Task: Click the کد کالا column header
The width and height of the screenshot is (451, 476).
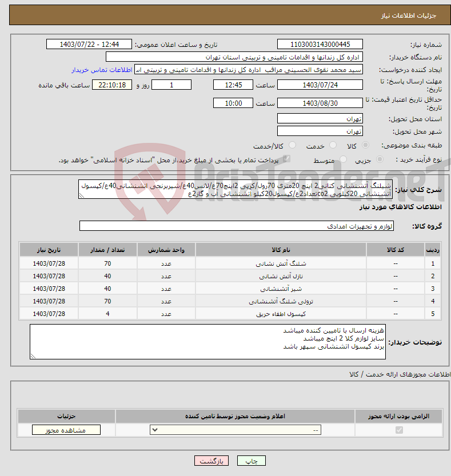Action: [396, 250]
